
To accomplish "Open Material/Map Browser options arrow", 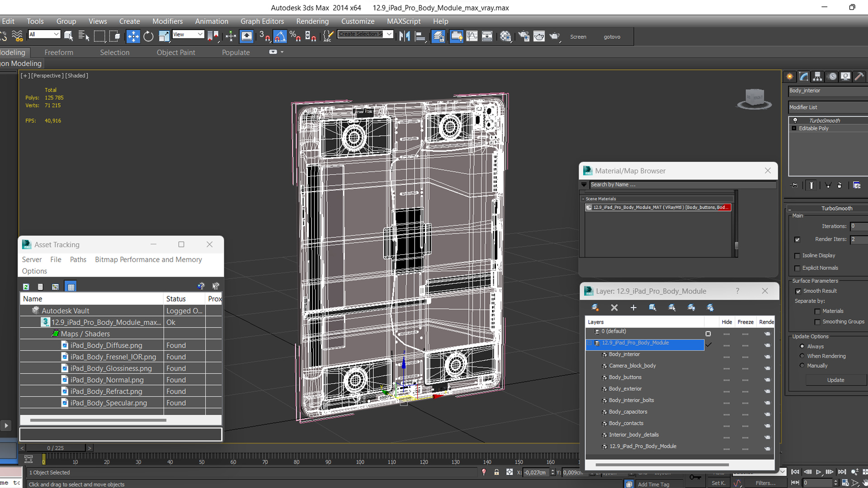I will coord(584,184).
